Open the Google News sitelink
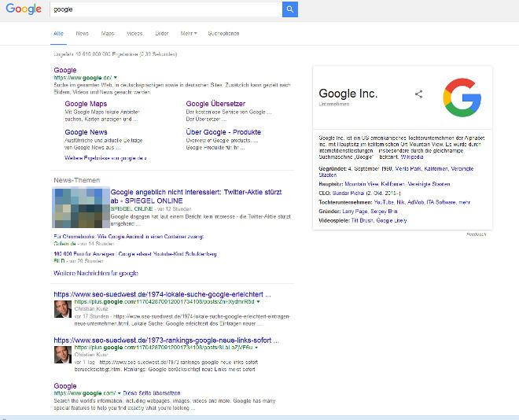Viewport: 519px width, 420px height. (x=86, y=132)
